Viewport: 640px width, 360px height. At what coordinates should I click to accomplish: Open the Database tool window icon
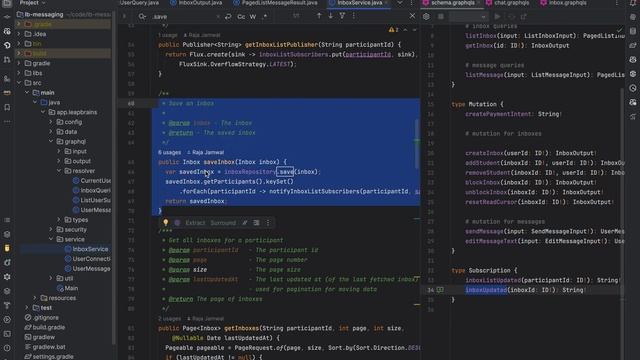(x=633, y=31)
